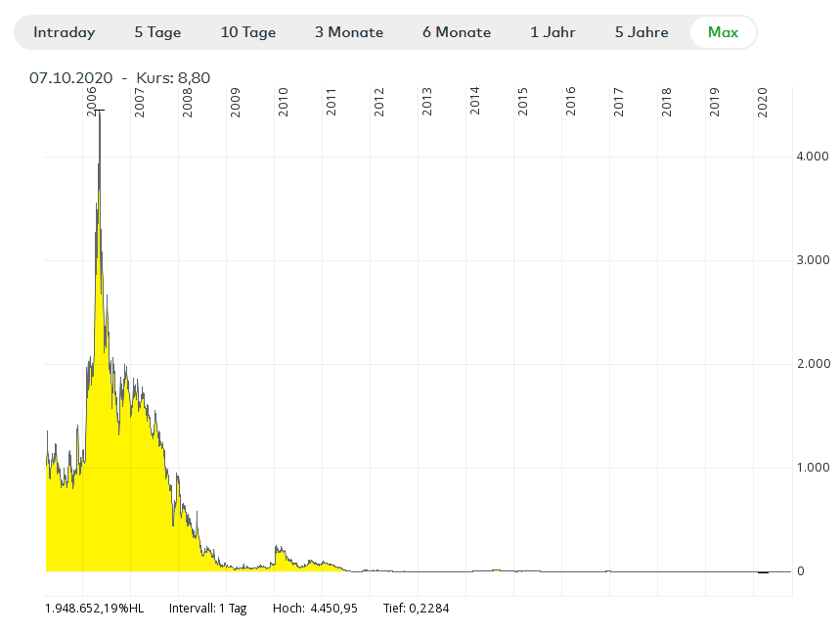
Task: Open the 10 Tage chart view
Action: 248,32
